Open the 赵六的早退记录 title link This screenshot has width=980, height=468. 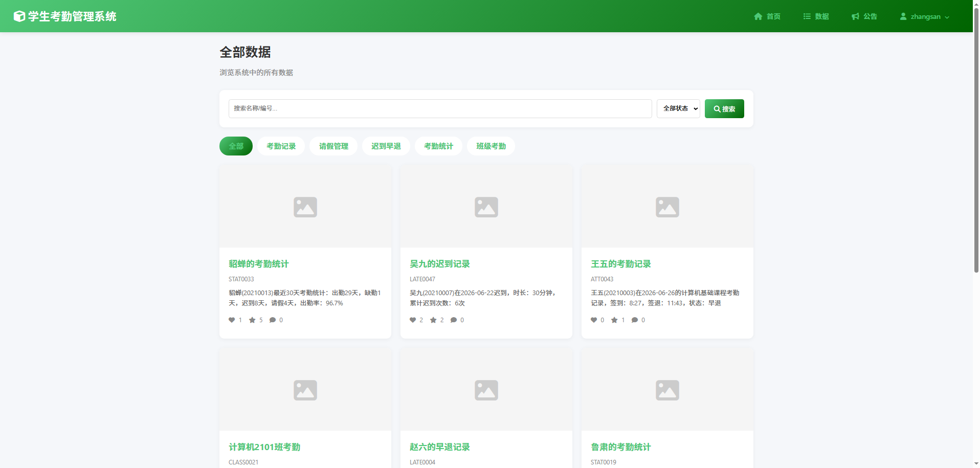439,447
